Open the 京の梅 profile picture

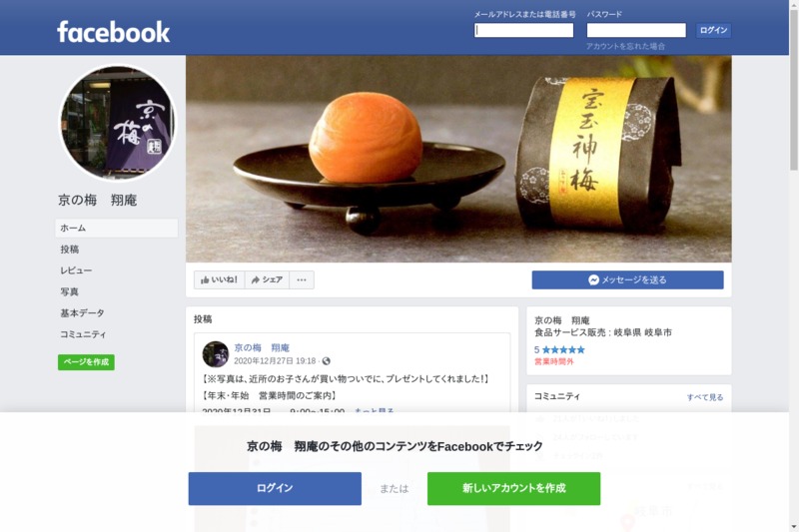pos(118,123)
